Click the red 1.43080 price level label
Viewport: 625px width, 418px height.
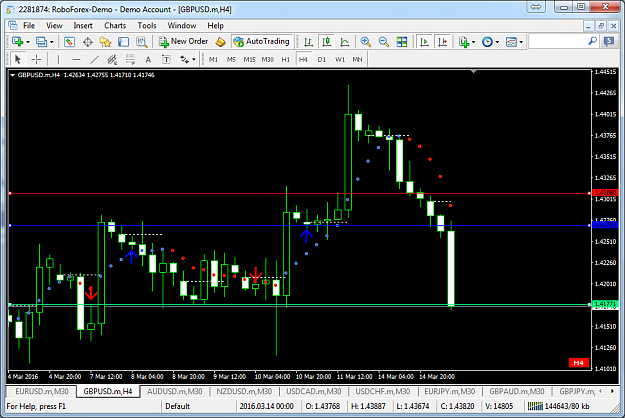coord(605,193)
